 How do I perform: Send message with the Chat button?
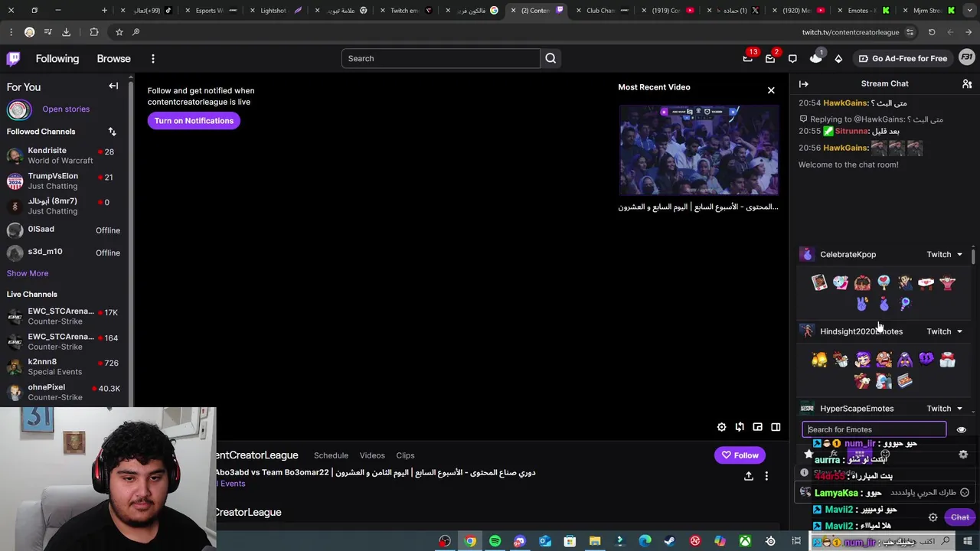[x=960, y=517]
